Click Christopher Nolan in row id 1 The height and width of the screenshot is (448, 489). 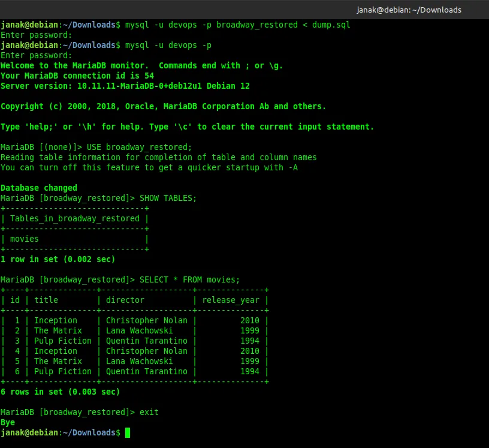tap(146, 320)
